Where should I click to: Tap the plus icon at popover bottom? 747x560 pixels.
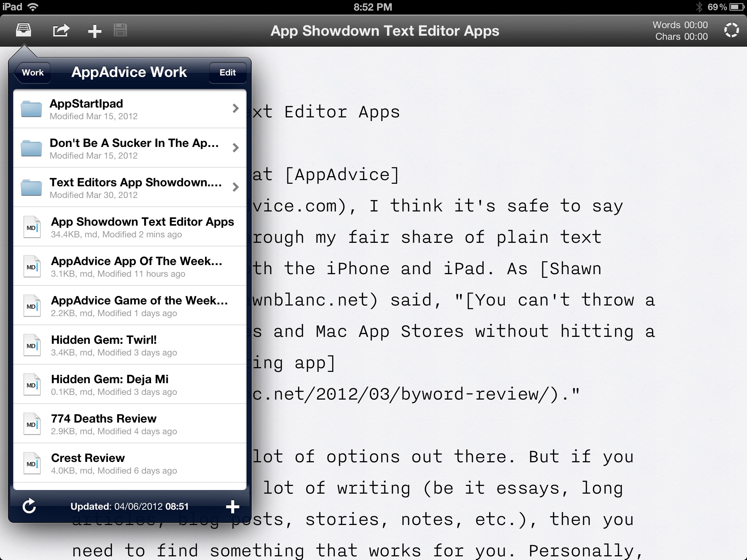point(233,506)
